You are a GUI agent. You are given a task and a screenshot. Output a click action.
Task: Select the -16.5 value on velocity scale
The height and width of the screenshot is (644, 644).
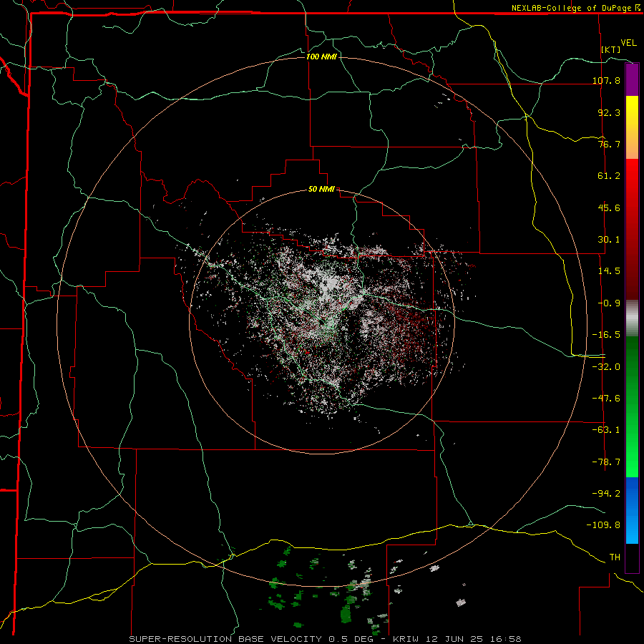point(606,335)
